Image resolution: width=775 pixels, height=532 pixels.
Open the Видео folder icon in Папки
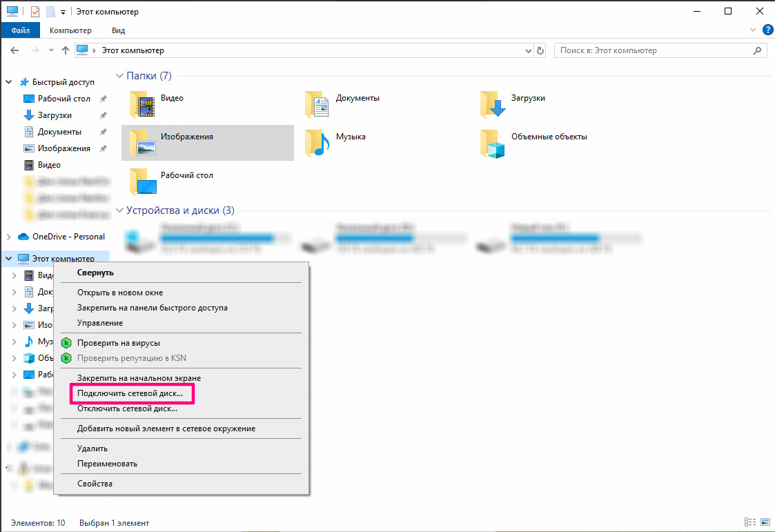click(143, 104)
